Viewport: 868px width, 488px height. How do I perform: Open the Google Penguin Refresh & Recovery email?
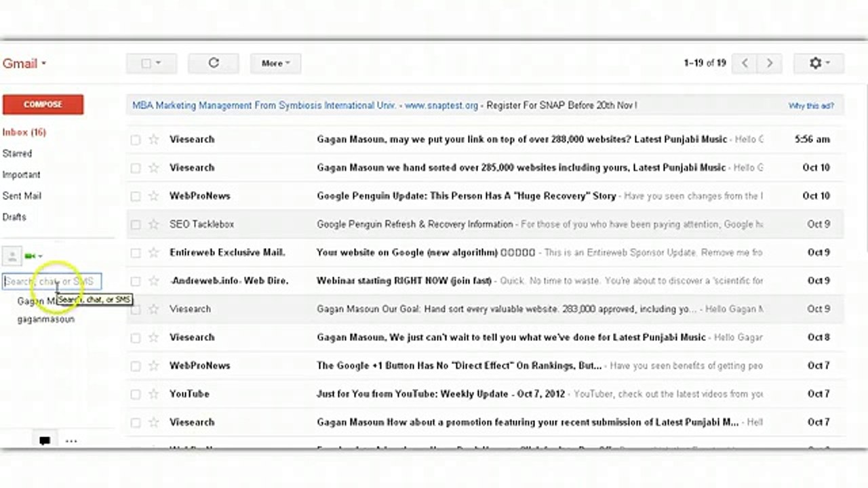click(485, 224)
